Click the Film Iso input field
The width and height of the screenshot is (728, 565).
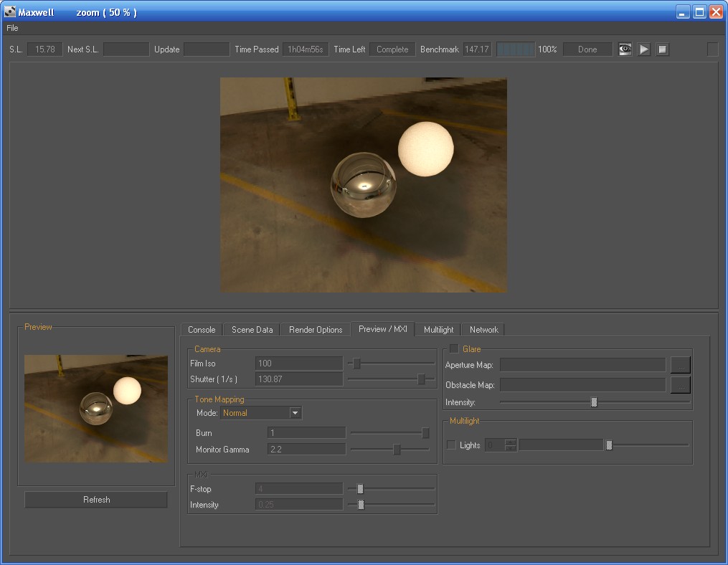299,363
